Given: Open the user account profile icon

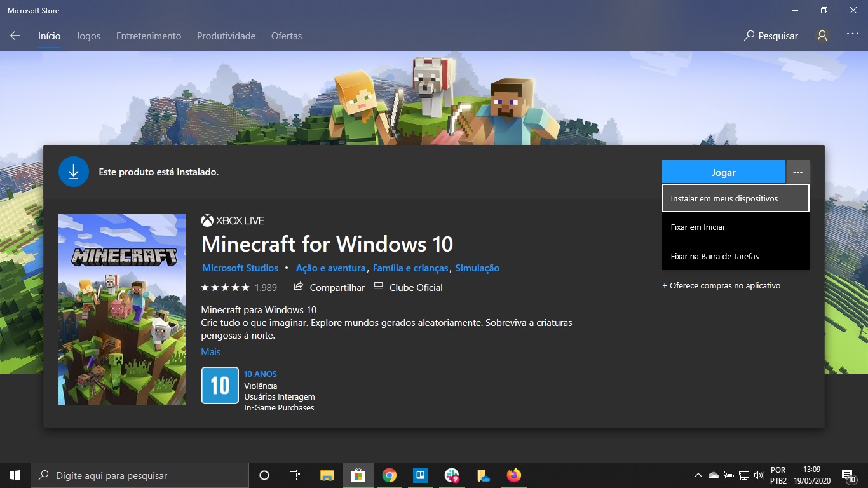Looking at the screenshot, I should (822, 36).
